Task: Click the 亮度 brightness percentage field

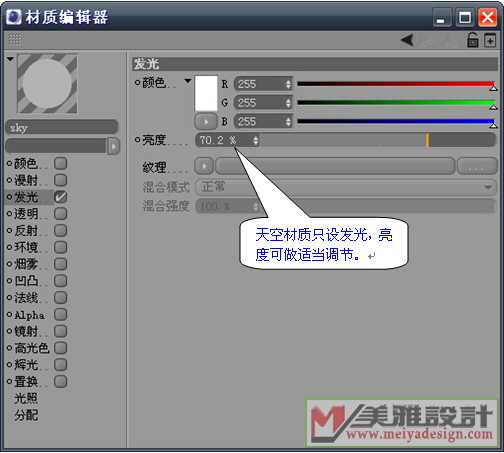Action: [x=227, y=140]
